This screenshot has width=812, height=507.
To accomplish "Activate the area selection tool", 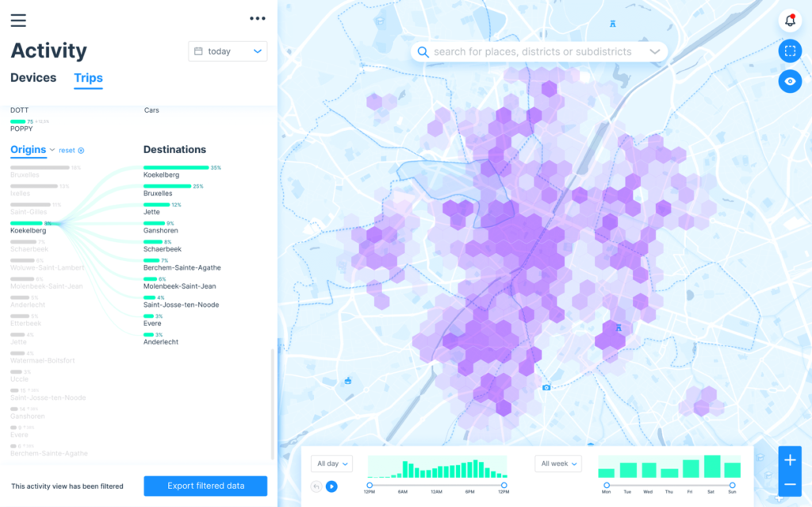I will click(x=790, y=52).
